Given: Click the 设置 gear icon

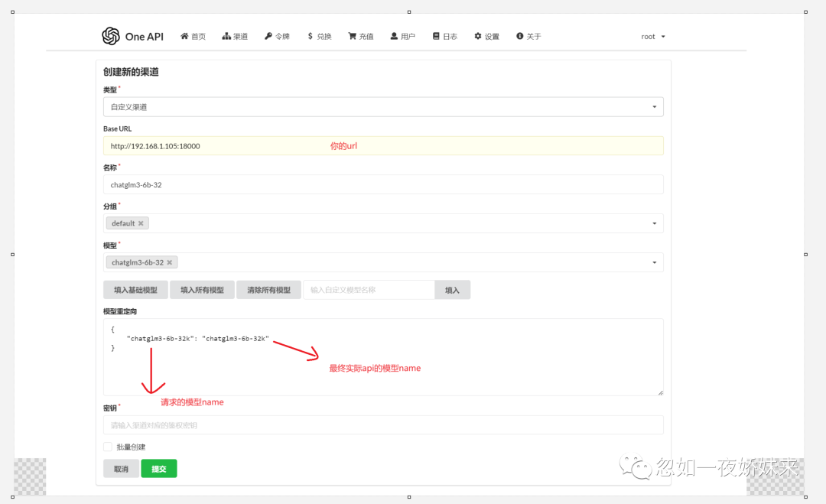Looking at the screenshot, I should tap(476, 35).
